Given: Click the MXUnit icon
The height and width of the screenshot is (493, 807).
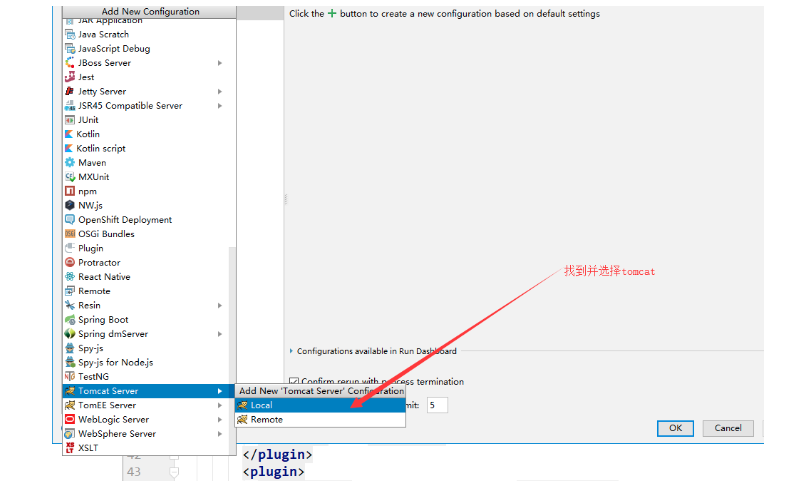Looking at the screenshot, I should [70, 177].
